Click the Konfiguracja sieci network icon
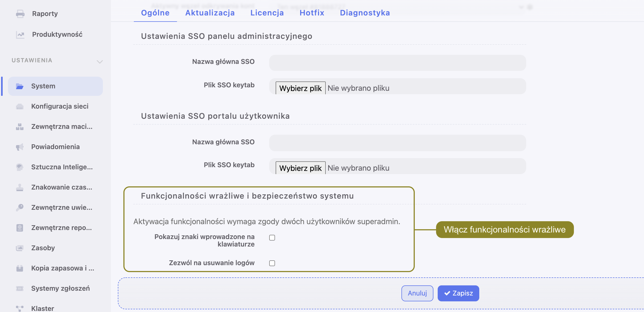Image resolution: width=644 pixels, height=312 pixels. click(20, 106)
